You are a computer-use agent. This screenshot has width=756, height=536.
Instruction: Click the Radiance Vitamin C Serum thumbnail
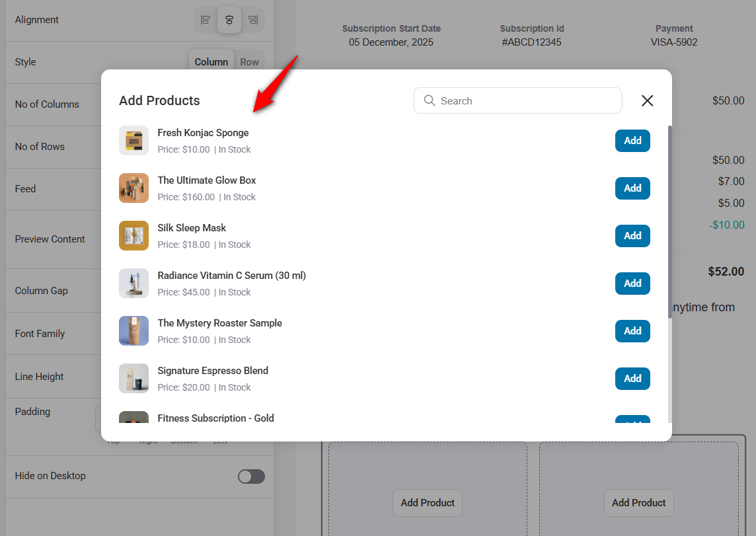click(x=133, y=283)
